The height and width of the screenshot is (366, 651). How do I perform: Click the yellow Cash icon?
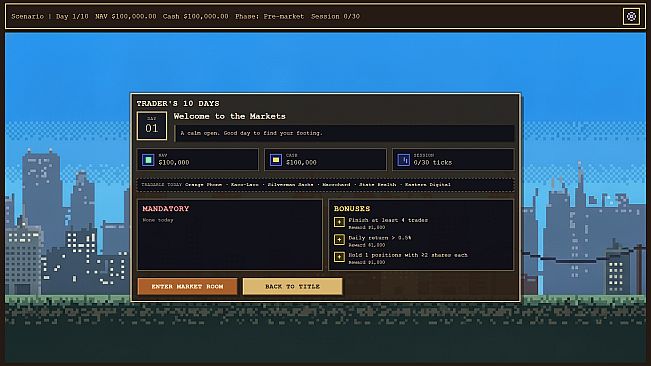point(276,160)
